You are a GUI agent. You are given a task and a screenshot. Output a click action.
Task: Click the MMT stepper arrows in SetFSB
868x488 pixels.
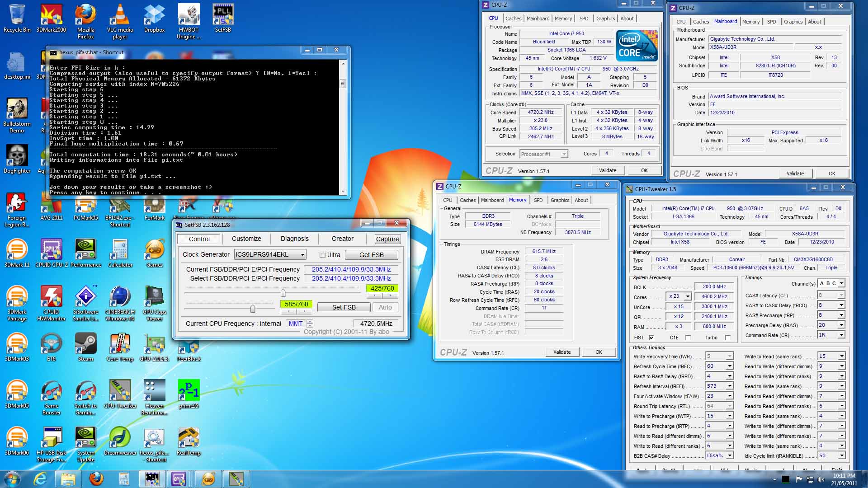point(310,324)
